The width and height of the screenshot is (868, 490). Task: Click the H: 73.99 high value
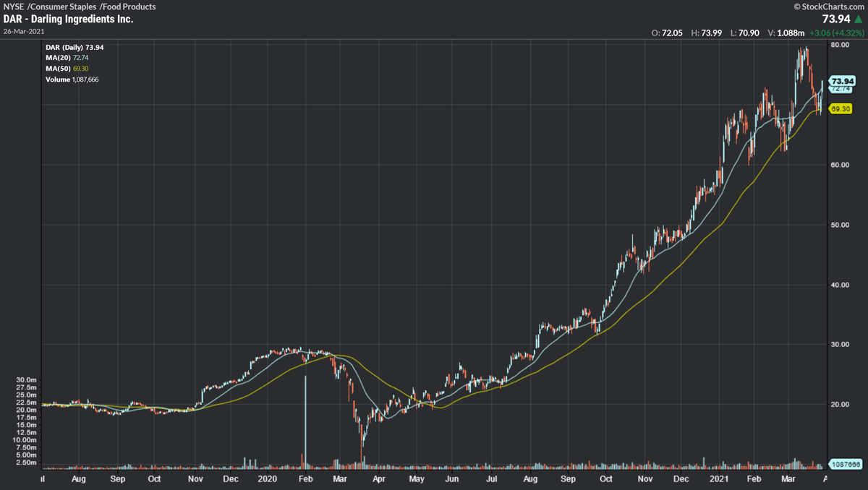tap(706, 33)
